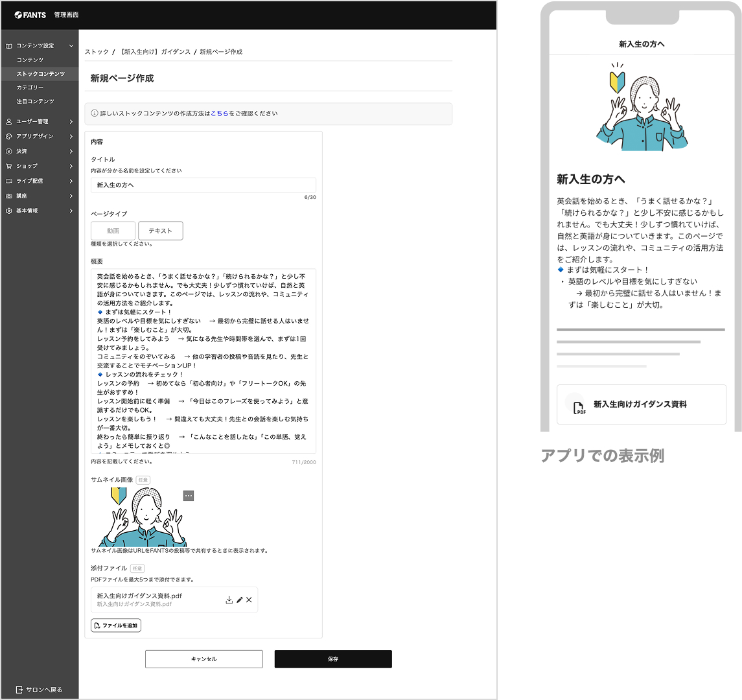This screenshot has height=700, width=742.
Task: Download the attached guidance PDF file
Action: (x=229, y=600)
